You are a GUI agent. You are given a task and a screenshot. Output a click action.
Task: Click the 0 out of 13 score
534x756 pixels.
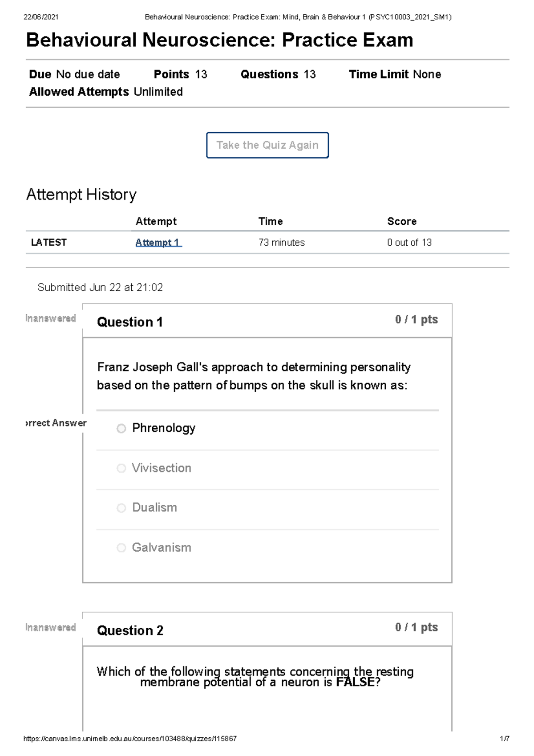tap(409, 243)
